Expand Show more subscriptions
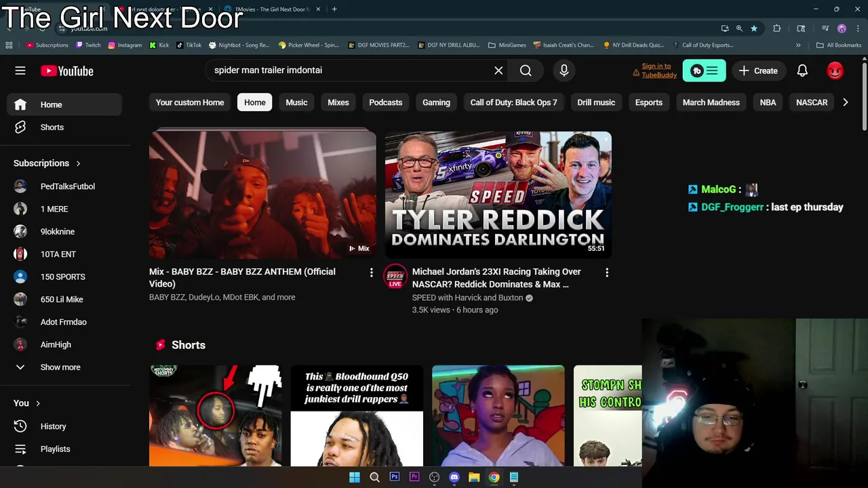The height and width of the screenshot is (488, 868). click(65, 367)
